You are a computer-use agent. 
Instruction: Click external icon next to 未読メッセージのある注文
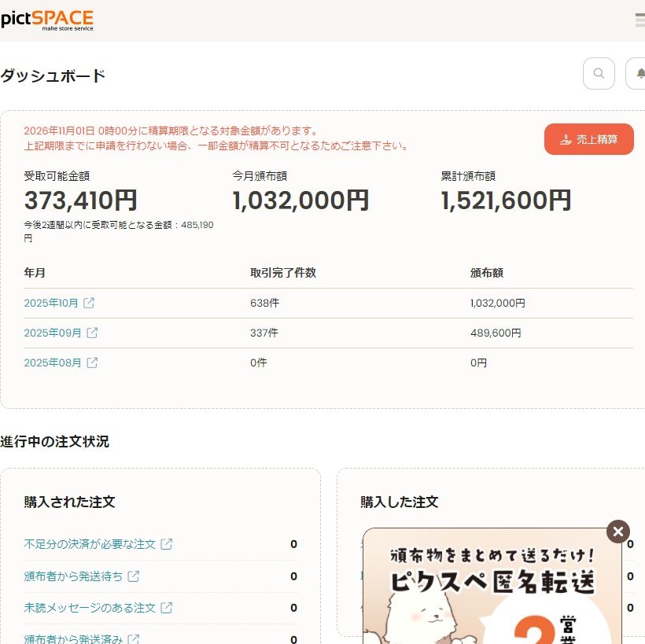[x=166, y=608]
